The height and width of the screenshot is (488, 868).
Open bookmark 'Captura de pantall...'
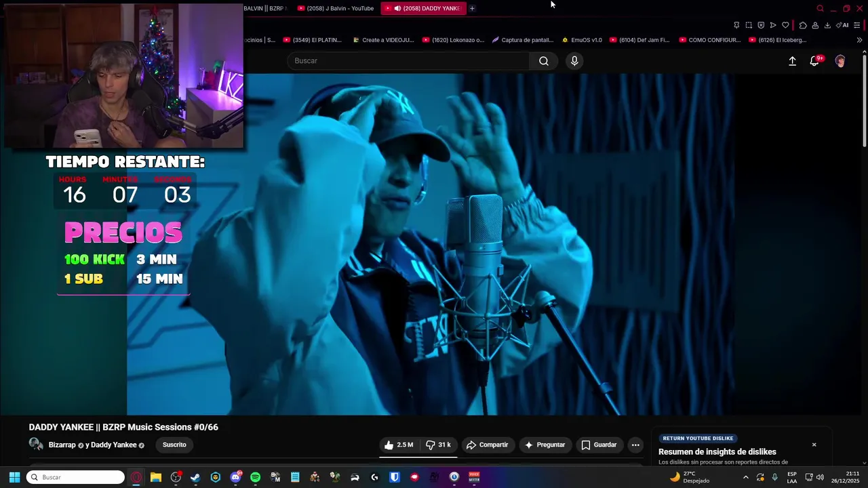(x=523, y=40)
